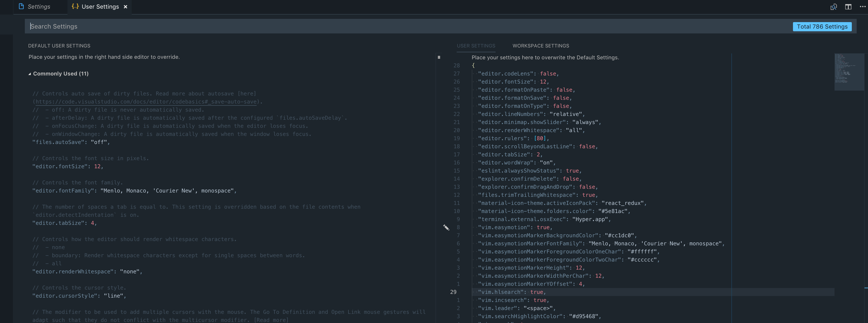Viewport: 868px width, 323px height.
Task: Switch to the Settings tab
Action: click(39, 6)
